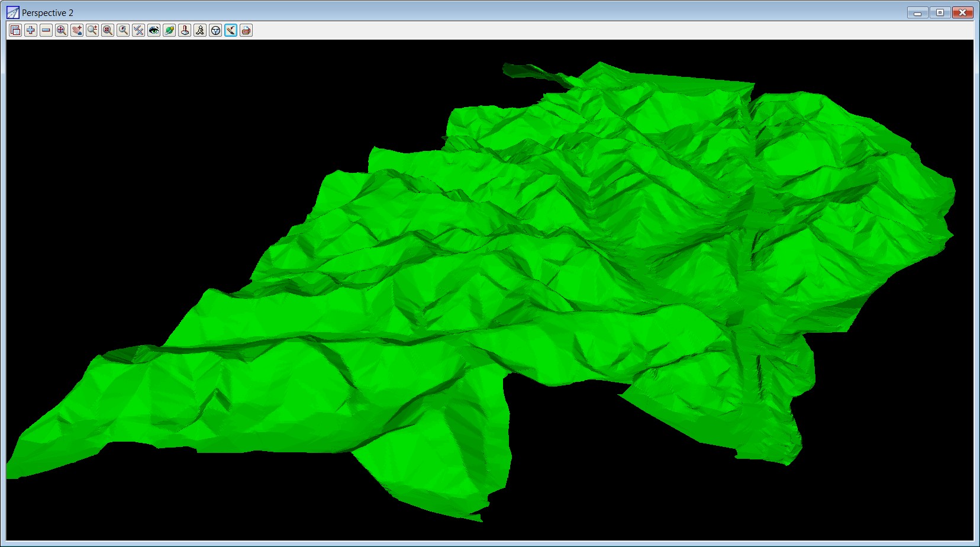Click the eye position icon

click(154, 30)
